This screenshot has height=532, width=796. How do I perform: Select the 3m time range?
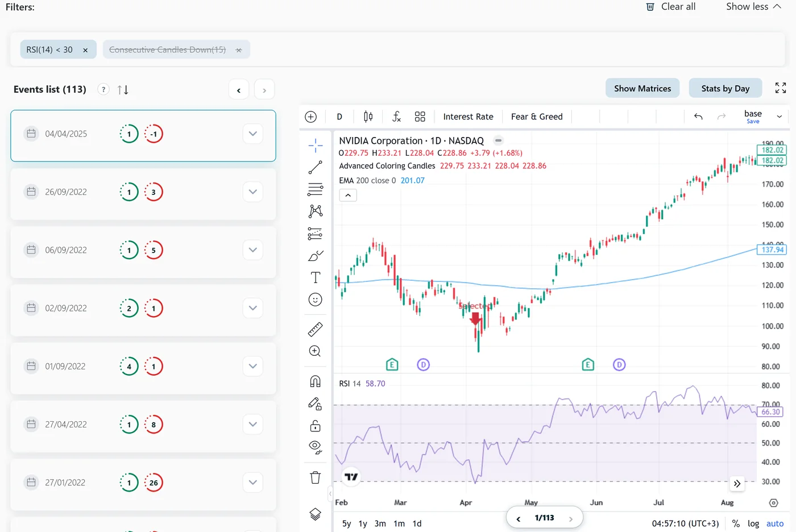380,523
